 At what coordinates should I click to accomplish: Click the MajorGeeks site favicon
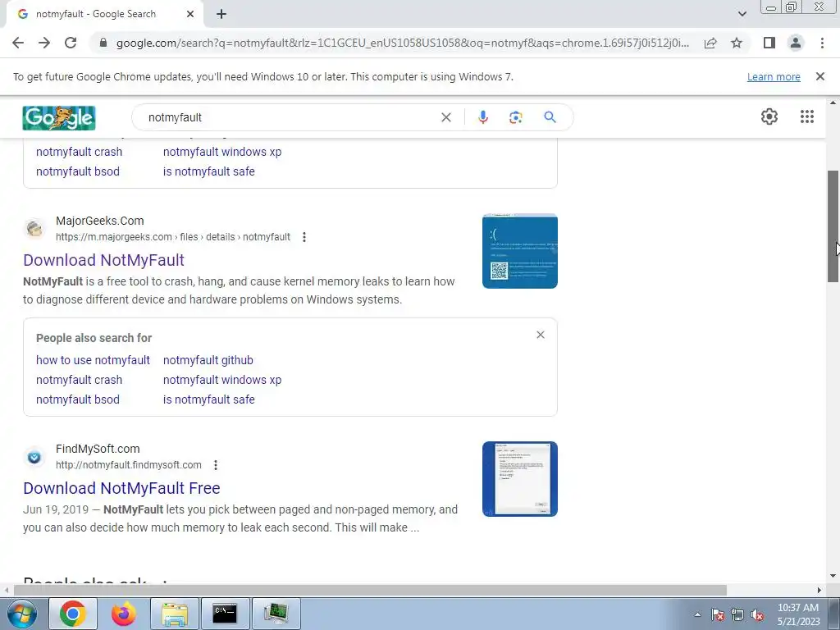coord(34,229)
